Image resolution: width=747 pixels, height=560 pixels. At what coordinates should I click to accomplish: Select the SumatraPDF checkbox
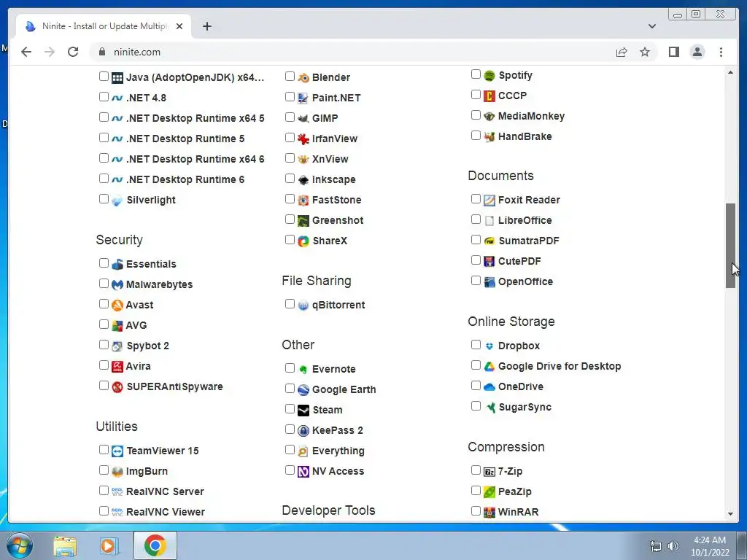click(476, 240)
